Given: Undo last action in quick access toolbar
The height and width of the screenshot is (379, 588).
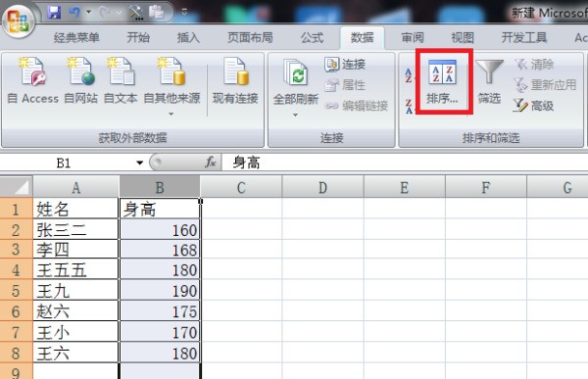Looking at the screenshot, I should [74, 13].
